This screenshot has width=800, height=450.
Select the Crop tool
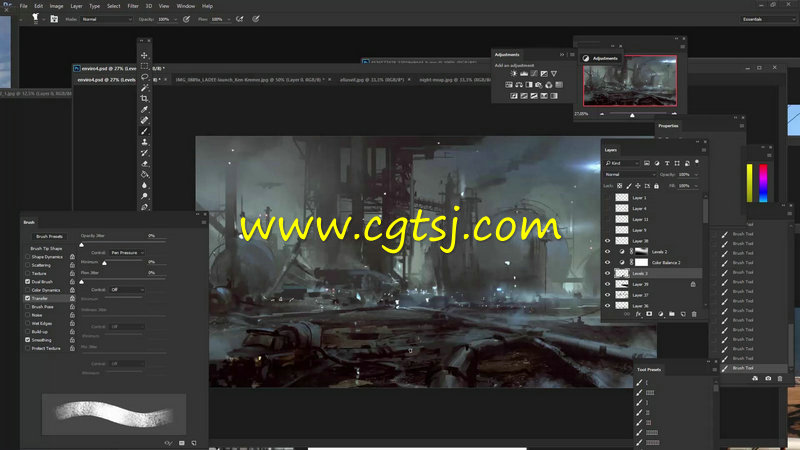144,98
